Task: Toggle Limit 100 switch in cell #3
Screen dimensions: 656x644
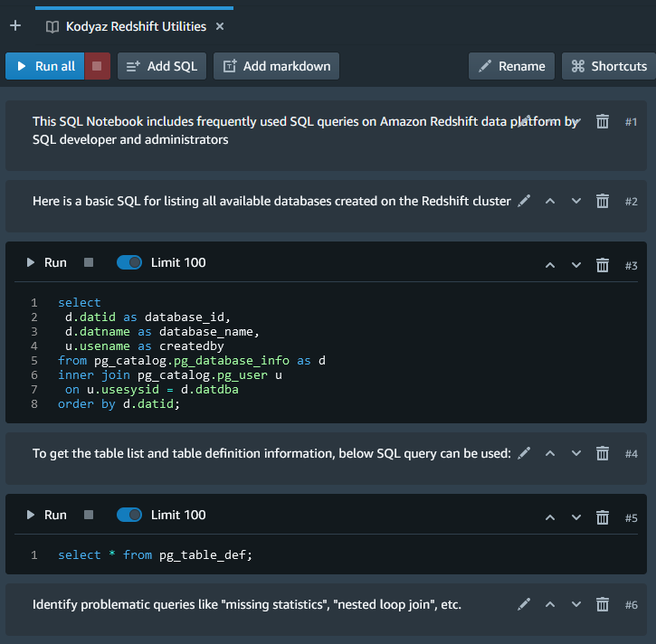Action: pos(129,262)
